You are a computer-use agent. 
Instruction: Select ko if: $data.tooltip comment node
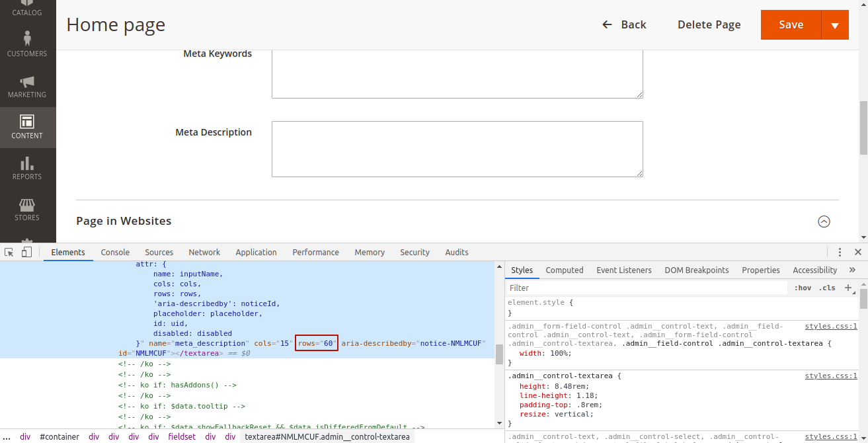tap(182, 406)
